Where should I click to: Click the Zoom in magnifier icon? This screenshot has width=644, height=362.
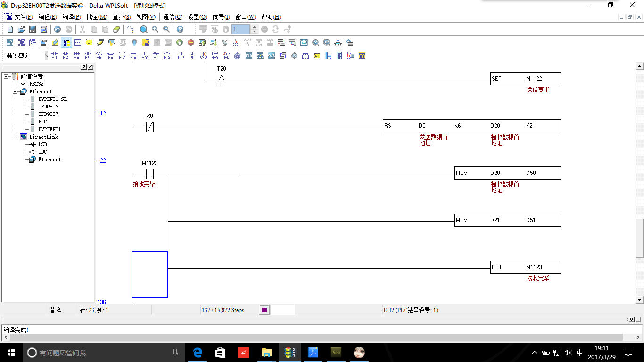coord(155,29)
